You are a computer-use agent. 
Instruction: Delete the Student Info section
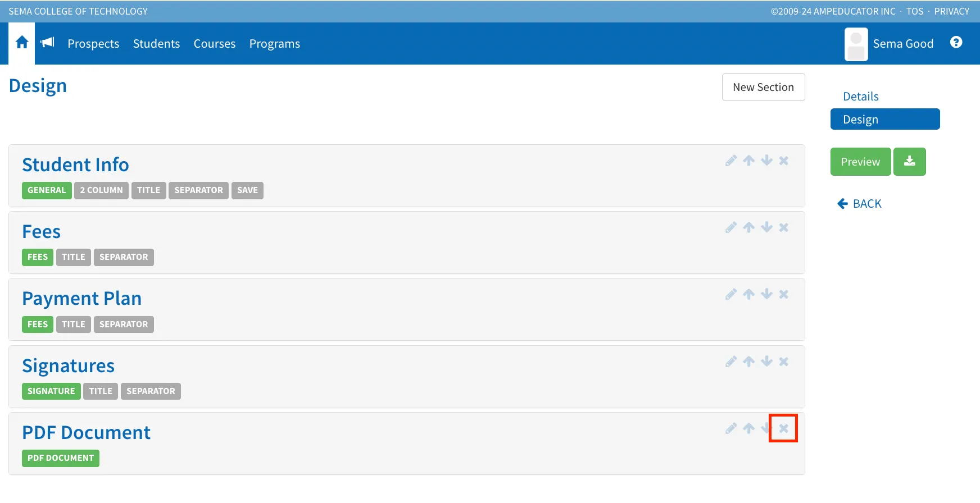pos(784,161)
